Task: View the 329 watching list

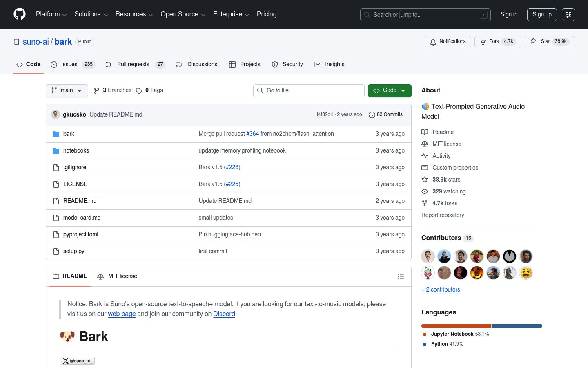Action: pyautogui.click(x=449, y=191)
